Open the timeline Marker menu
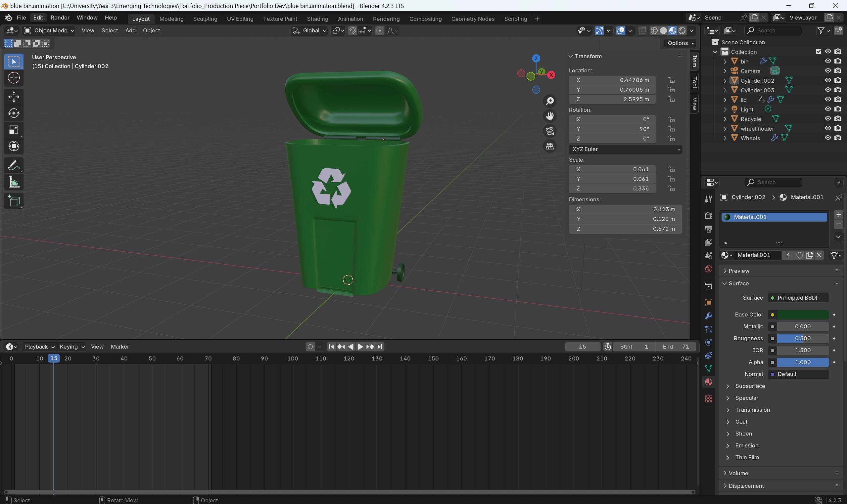This screenshot has width=847, height=504. (x=119, y=347)
